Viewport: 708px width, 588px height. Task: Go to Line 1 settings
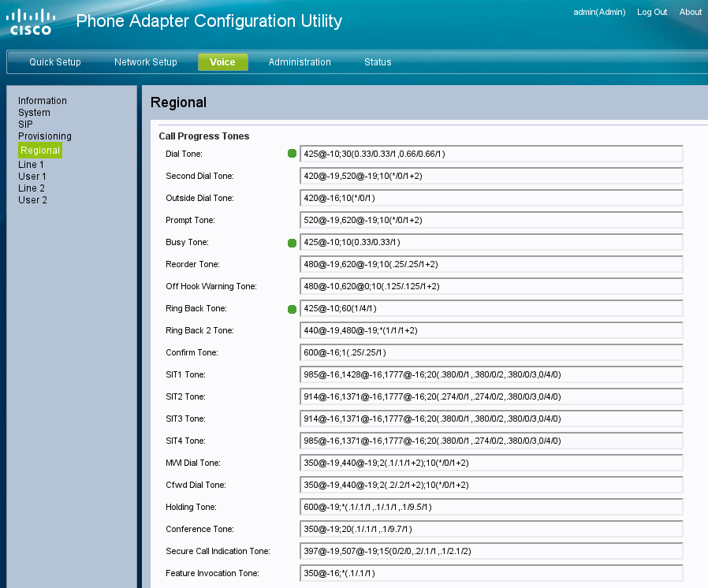coord(32,165)
